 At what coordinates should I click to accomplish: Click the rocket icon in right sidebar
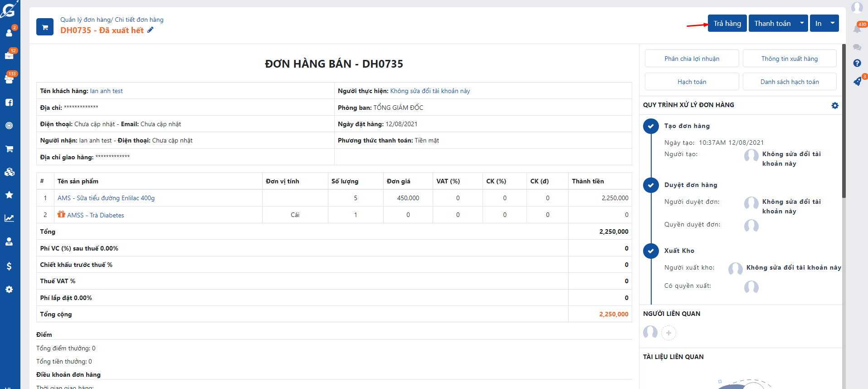click(x=857, y=82)
